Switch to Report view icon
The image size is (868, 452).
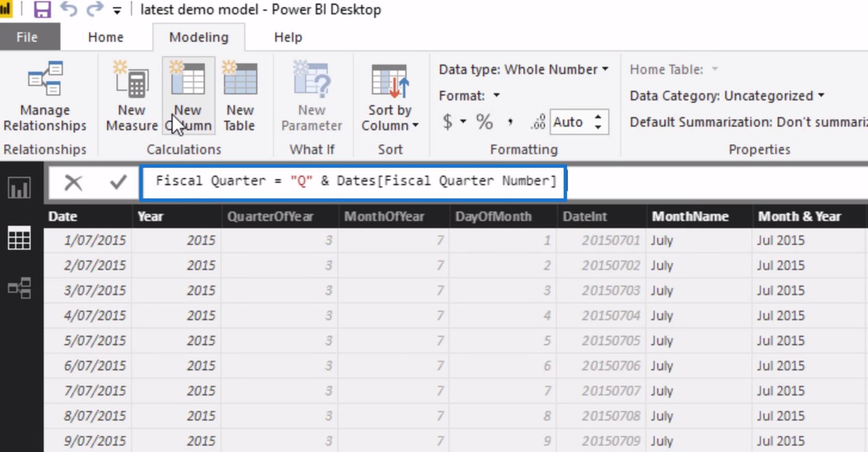tap(19, 188)
